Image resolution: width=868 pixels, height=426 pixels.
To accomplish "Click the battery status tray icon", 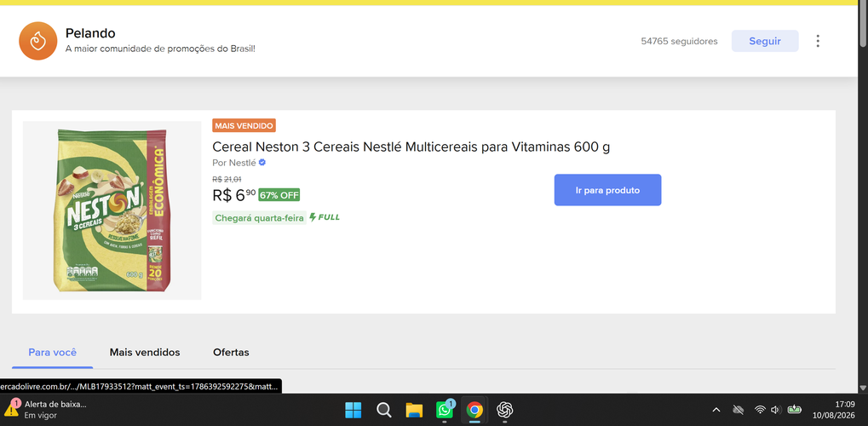I will coord(795,410).
